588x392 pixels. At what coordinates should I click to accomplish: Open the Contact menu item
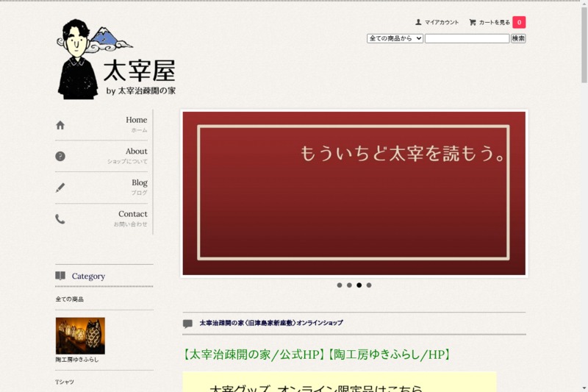click(x=132, y=215)
